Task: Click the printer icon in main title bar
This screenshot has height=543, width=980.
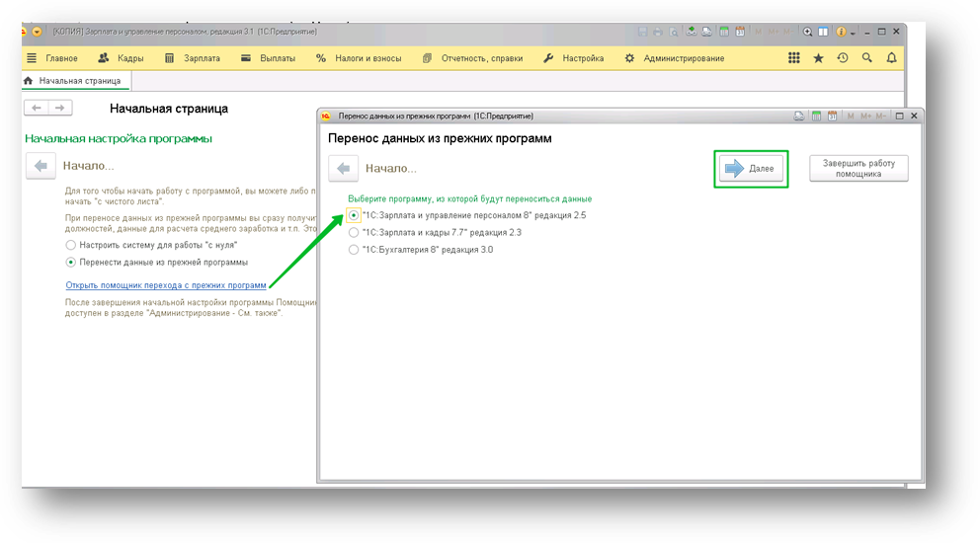Action: [x=658, y=32]
